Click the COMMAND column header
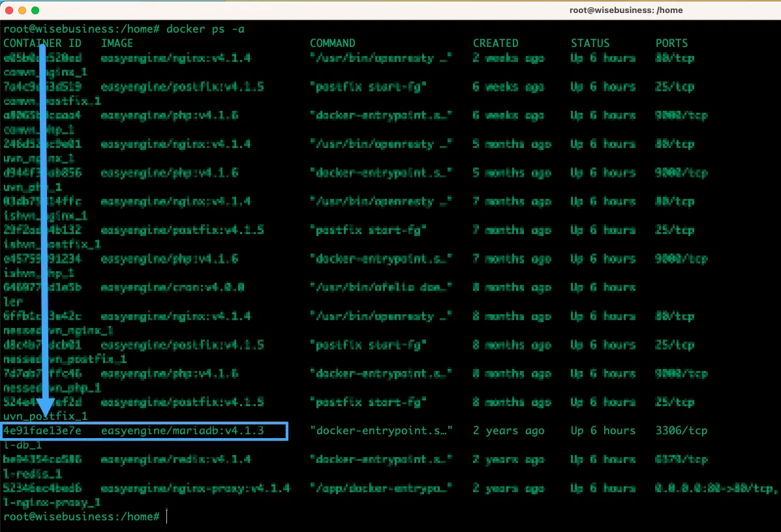 333,43
